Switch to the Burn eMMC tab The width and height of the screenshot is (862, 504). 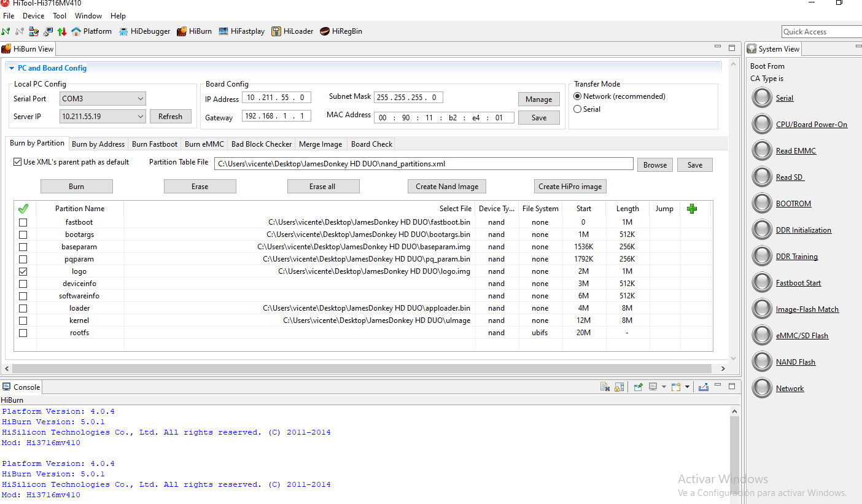[204, 144]
